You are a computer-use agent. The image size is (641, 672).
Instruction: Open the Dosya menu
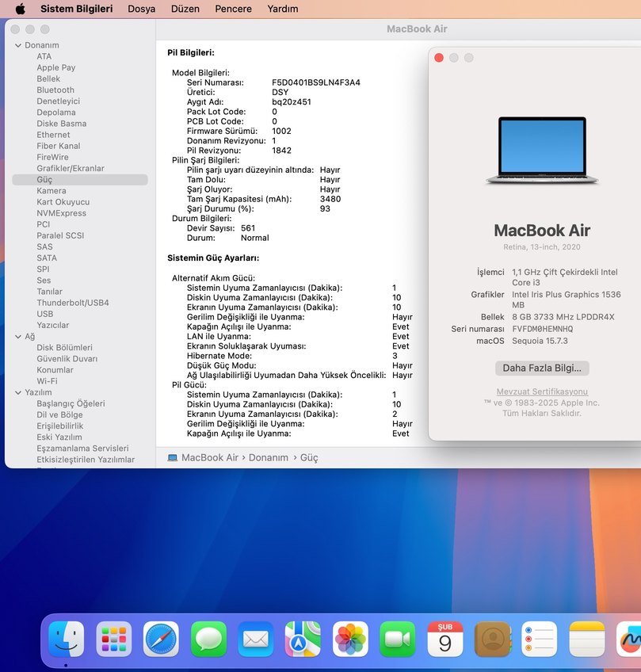[141, 9]
